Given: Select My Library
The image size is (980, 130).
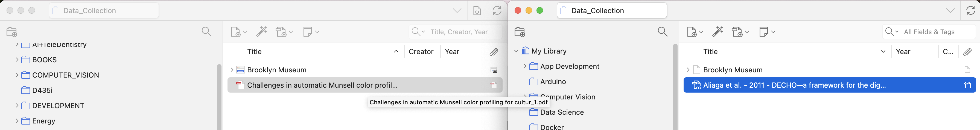Looking at the screenshot, I should coord(544,51).
